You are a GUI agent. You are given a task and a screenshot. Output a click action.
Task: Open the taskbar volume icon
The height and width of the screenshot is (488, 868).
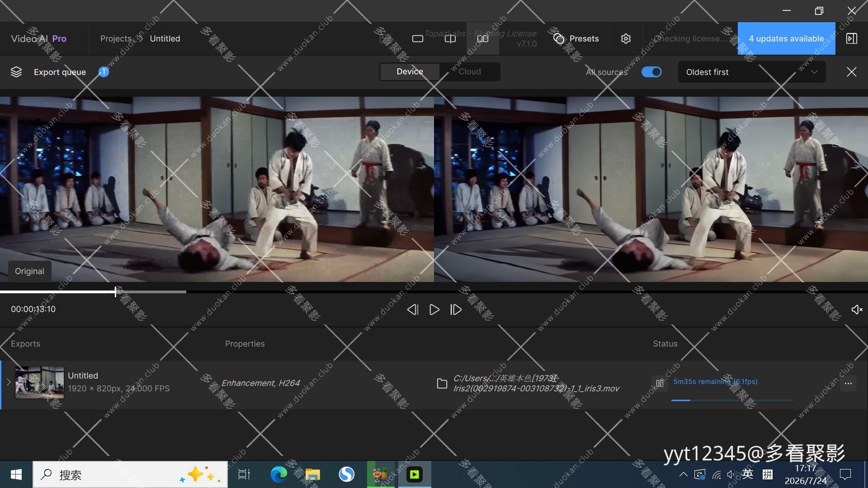coord(731,474)
